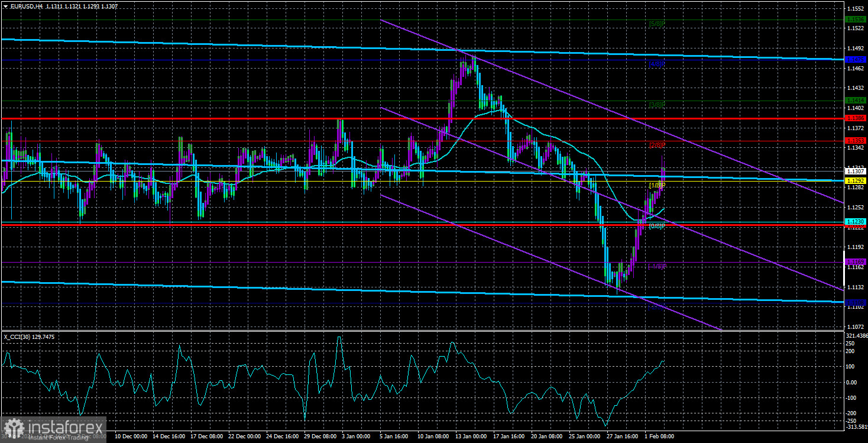This screenshot has width=868, height=443.
Task: Click the cyan 1.1230 price tag
Action: click(x=855, y=221)
